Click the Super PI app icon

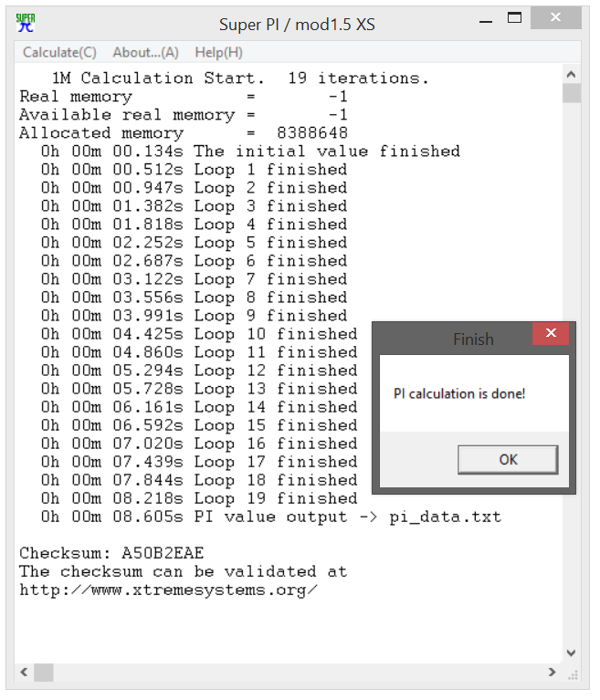pyautogui.click(x=26, y=23)
